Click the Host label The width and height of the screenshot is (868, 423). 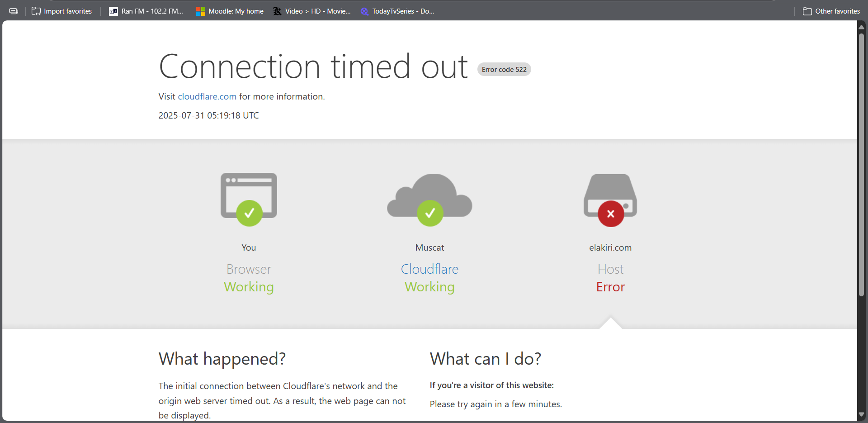tap(610, 269)
